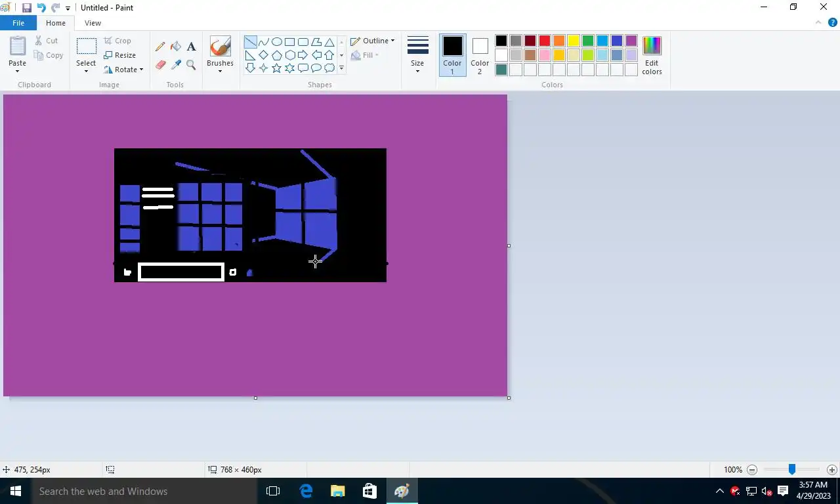The height and width of the screenshot is (504, 840).
Task: Choose the Rectangle shape
Action: click(289, 42)
